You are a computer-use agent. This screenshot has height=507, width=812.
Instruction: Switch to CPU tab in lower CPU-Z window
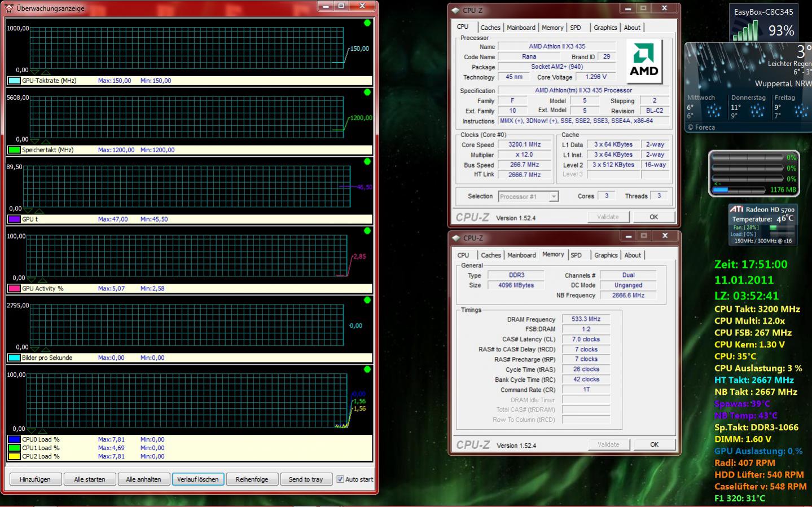(x=463, y=255)
